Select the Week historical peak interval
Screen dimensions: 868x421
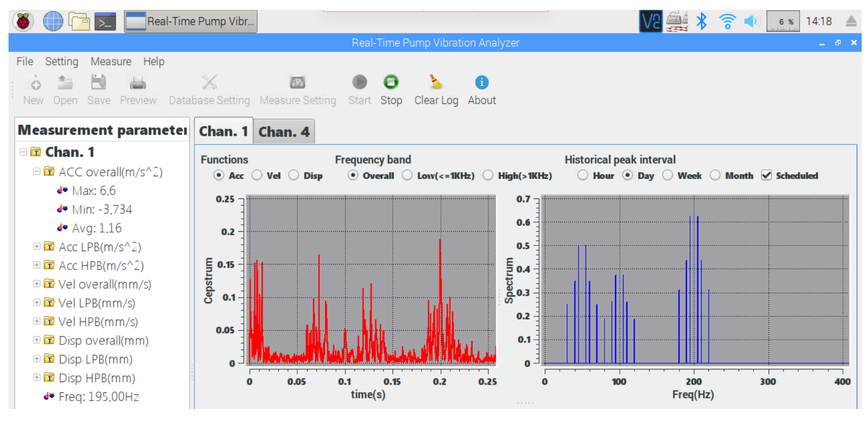667,175
